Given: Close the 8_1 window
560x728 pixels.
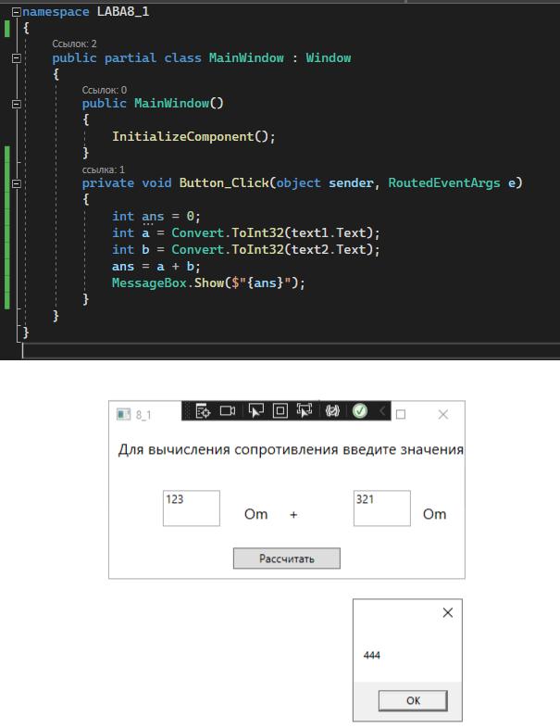Looking at the screenshot, I should click(443, 414).
